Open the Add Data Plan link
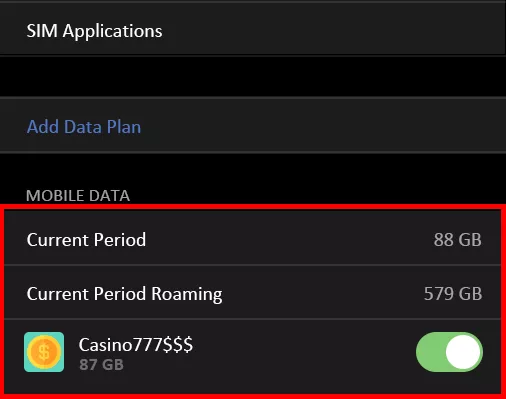The width and height of the screenshot is (506, 399). (84, 127)
